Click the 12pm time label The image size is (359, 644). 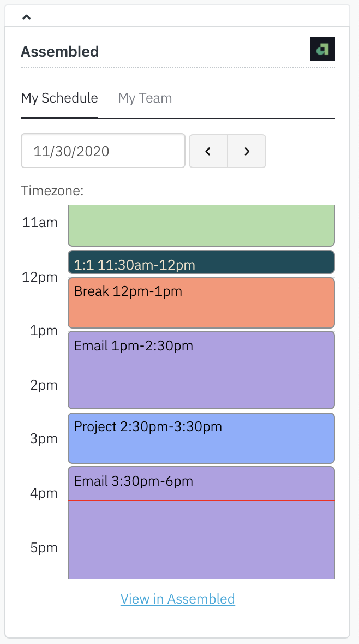coord(40,277)
